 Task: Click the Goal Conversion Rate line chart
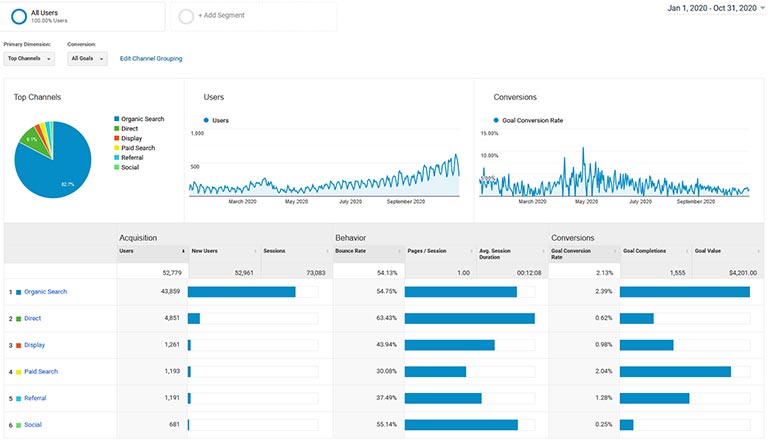pyautogui.click(x=614, y=164)
